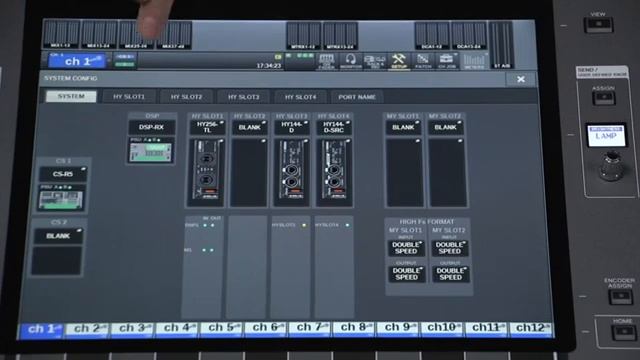Open the BLANK card selector for HY SLOT2
The width and height of the screenshot is (640, 360).
coord(249,127)
